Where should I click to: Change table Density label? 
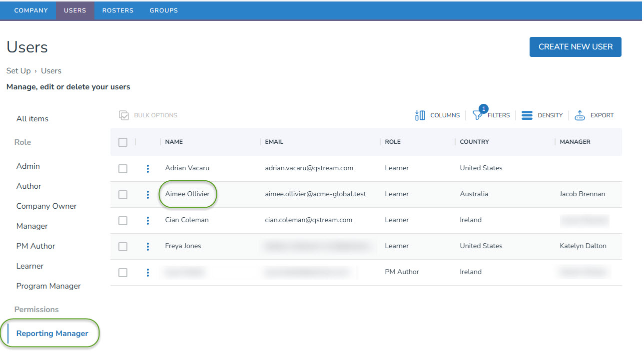click(x=550, y=115)
